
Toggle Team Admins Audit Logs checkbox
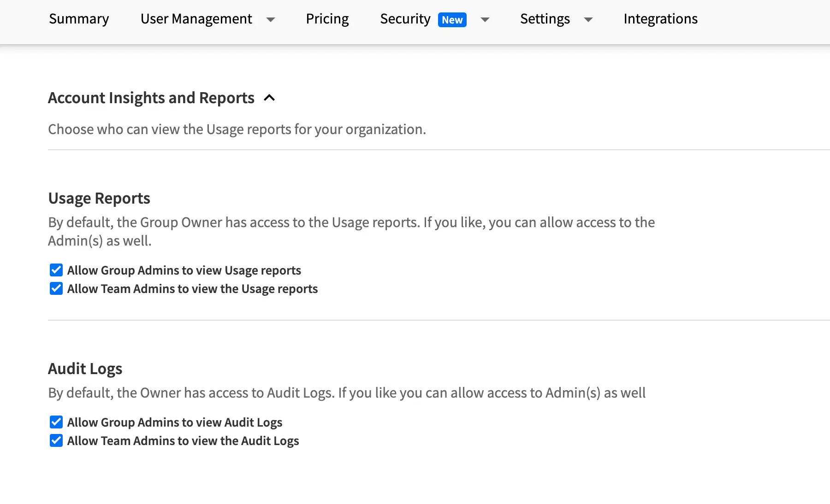pos(56,440)
